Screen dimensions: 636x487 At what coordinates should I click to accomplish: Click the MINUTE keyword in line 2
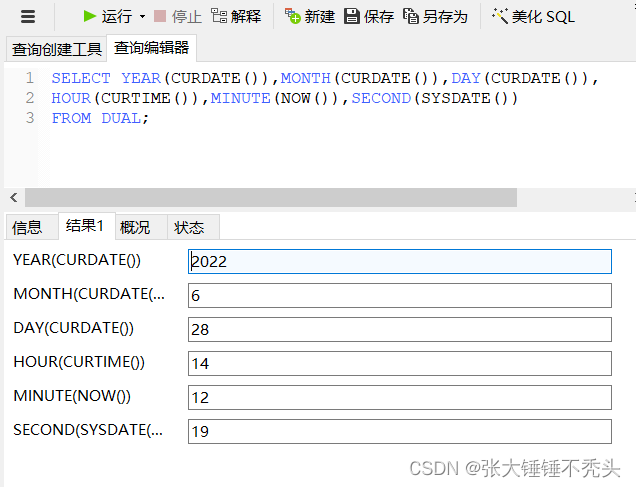(x=241, y=98)
